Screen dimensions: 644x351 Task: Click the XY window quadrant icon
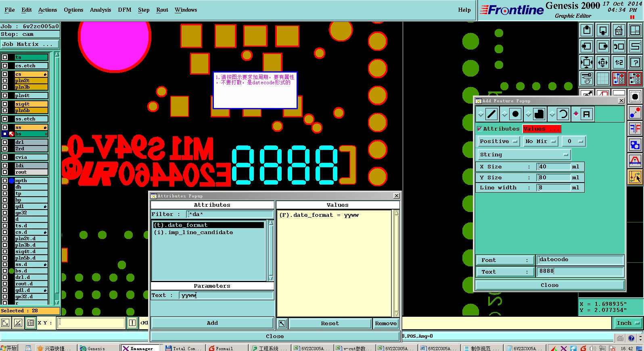[635, 30]
